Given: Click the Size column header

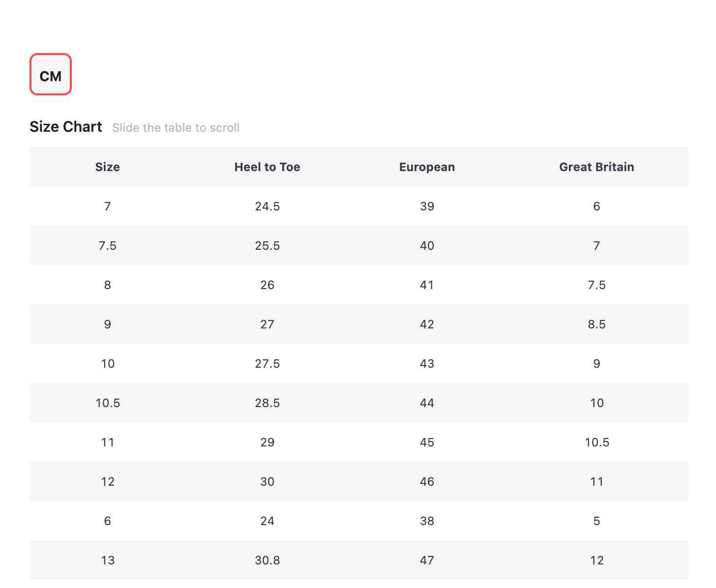Looking at the screenshot, I should 108,167.
